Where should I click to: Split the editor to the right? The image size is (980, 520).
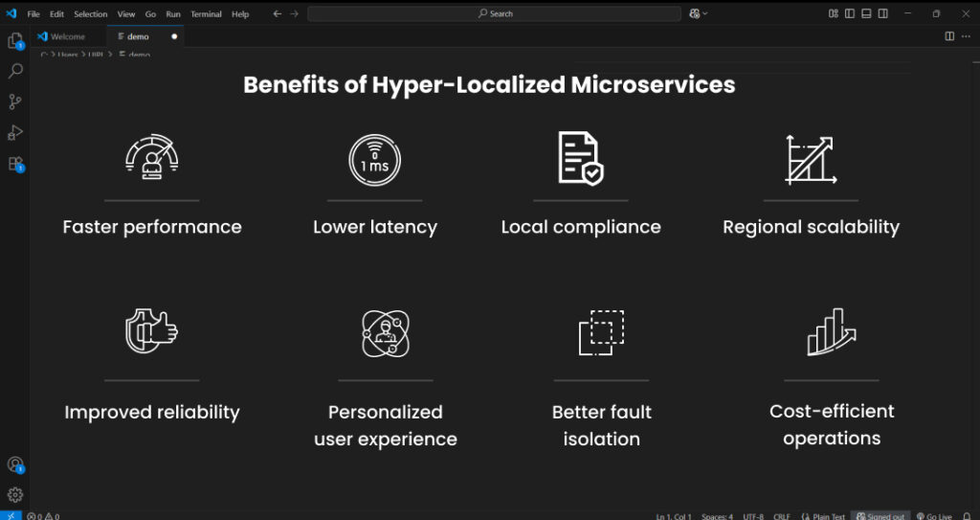click(x=949, y=36)
